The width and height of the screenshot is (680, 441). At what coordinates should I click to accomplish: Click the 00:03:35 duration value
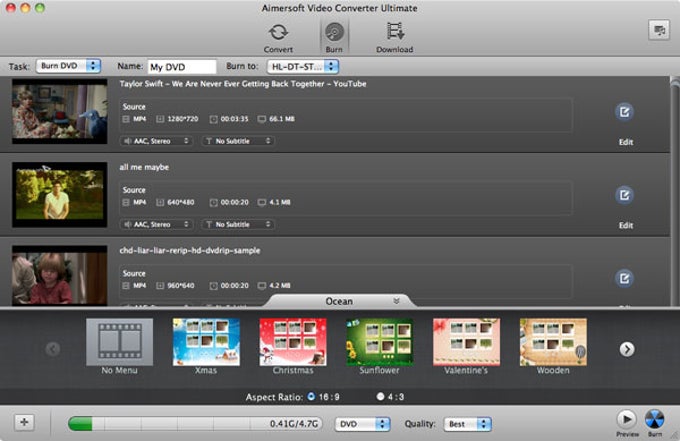235,119
